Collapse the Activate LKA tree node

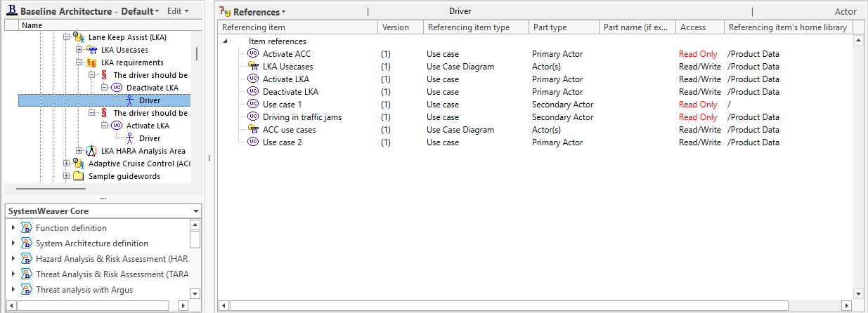[105, 126]
